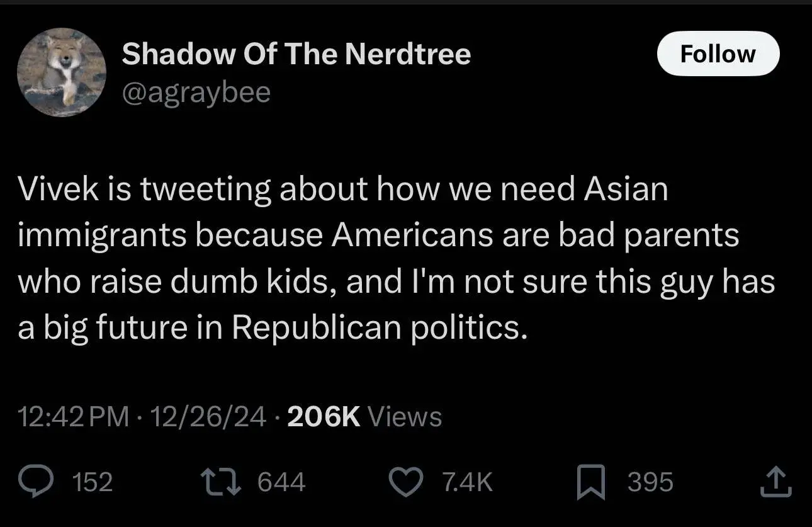
Task: Click the reply speech bubble icon
Action: click(x=47, y=482)
